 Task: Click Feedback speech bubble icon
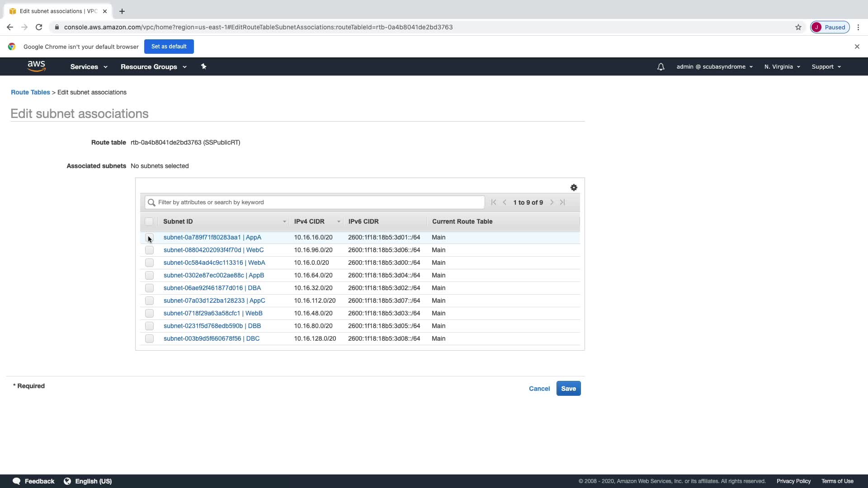coord(17,481)
